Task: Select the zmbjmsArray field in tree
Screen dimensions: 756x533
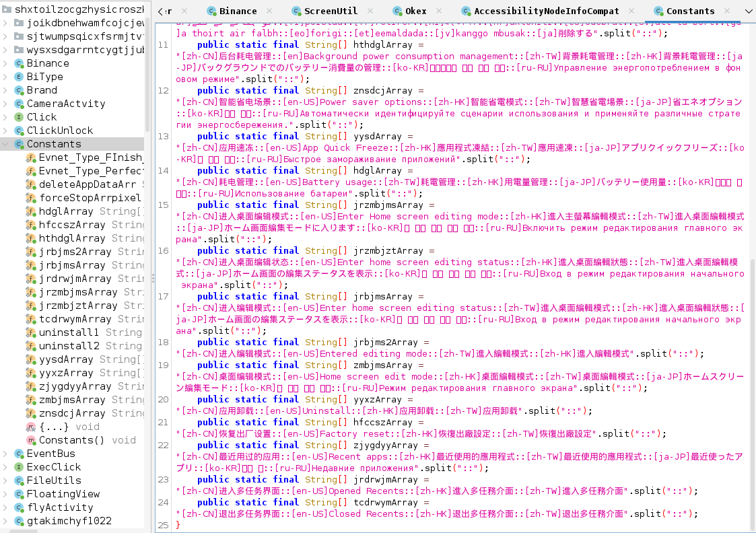Action: (x=72, y=400)
